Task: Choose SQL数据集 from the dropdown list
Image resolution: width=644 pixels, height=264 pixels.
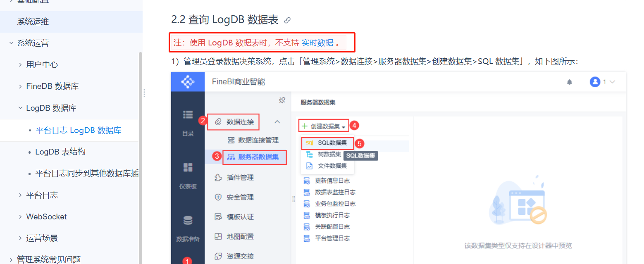Action: click(x=327, y=143)
